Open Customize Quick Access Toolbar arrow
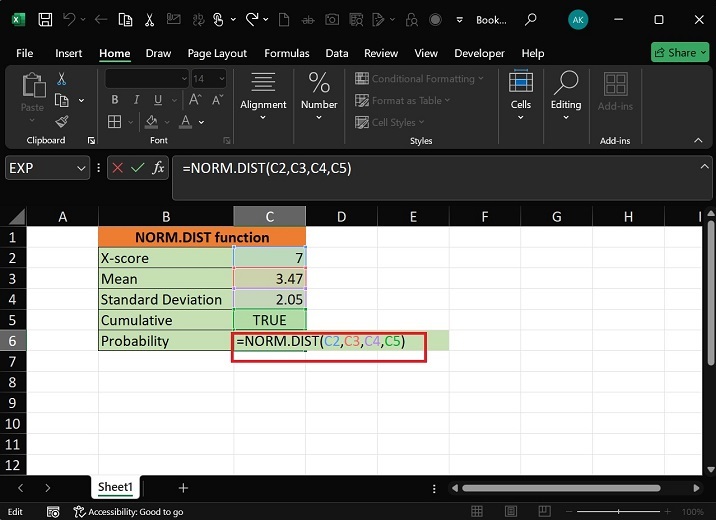The height and width of the screenshot is (520, 716). 459,20
